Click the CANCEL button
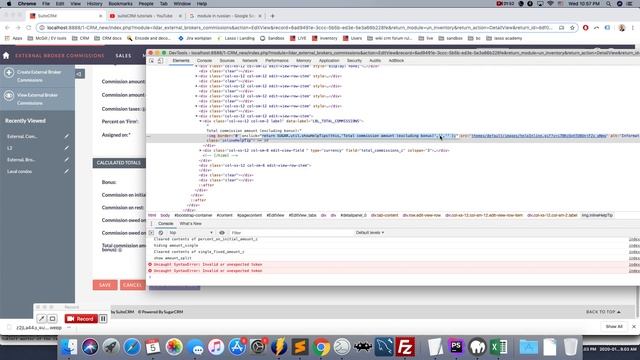 click(132, 285)
